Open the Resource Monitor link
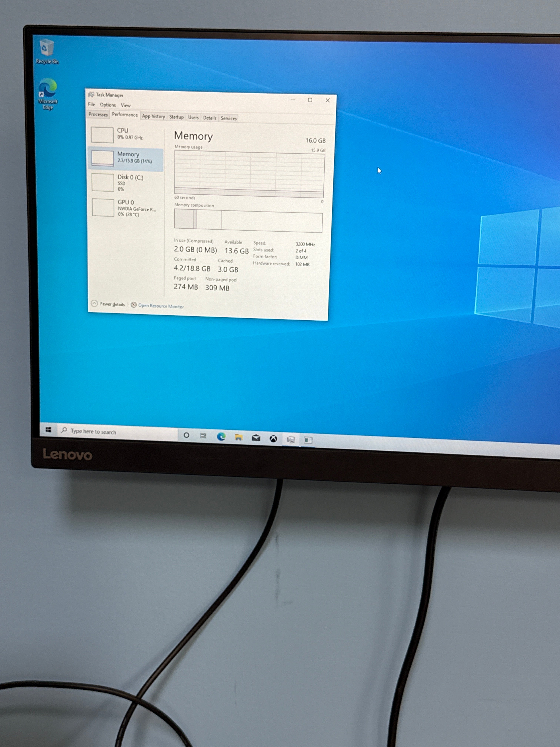This screenshot has height=747, width=560. click(x=161, y=306)
